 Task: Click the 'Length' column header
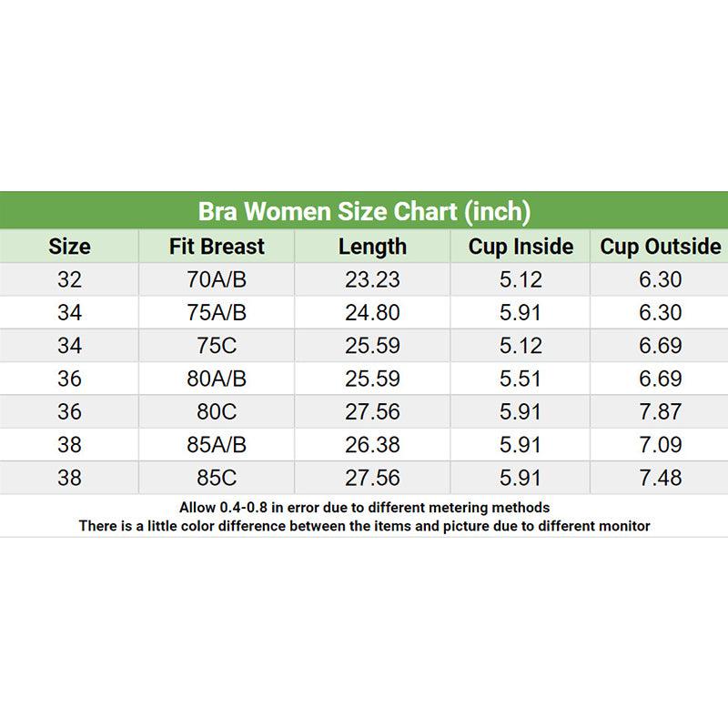click(372, 247)
